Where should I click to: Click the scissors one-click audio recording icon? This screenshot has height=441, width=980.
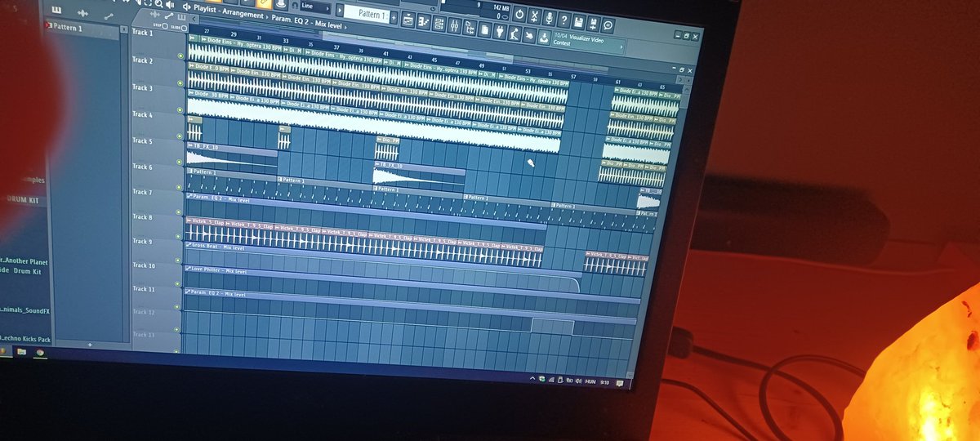point(534,16)
